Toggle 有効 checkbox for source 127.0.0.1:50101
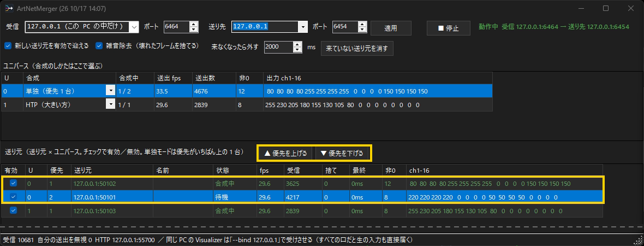This screenshot has width=644, height=246. [13, 197]
